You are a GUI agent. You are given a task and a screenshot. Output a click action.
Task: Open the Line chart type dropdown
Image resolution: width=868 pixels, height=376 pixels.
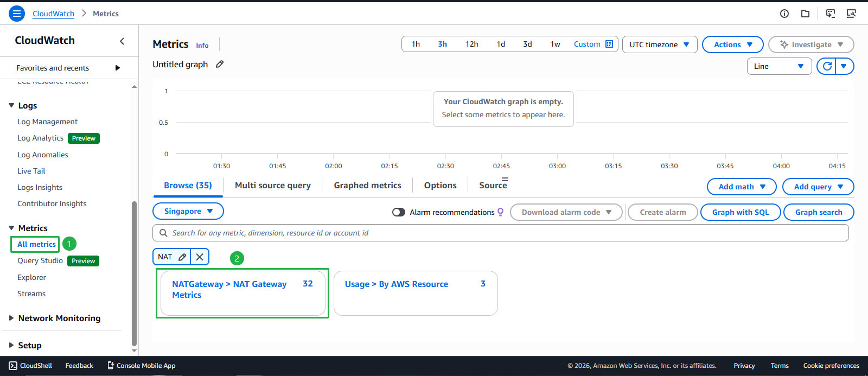(779, 66)
